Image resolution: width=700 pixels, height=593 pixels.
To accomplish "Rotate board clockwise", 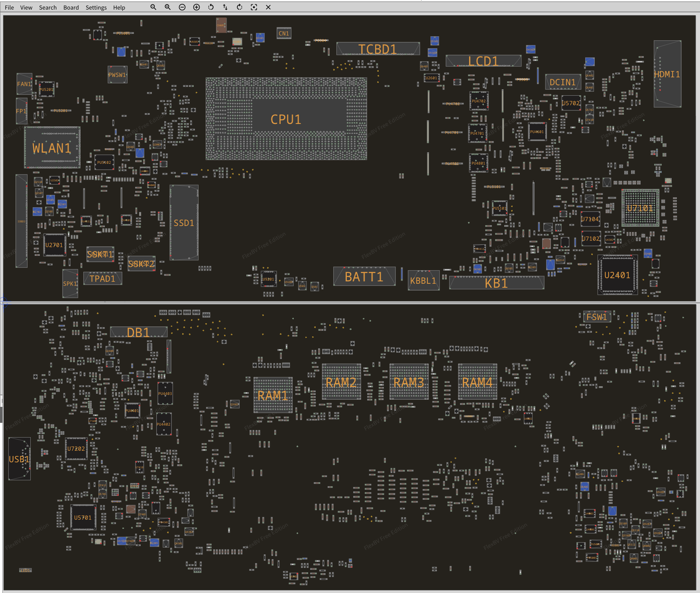I will pos(240,7).
